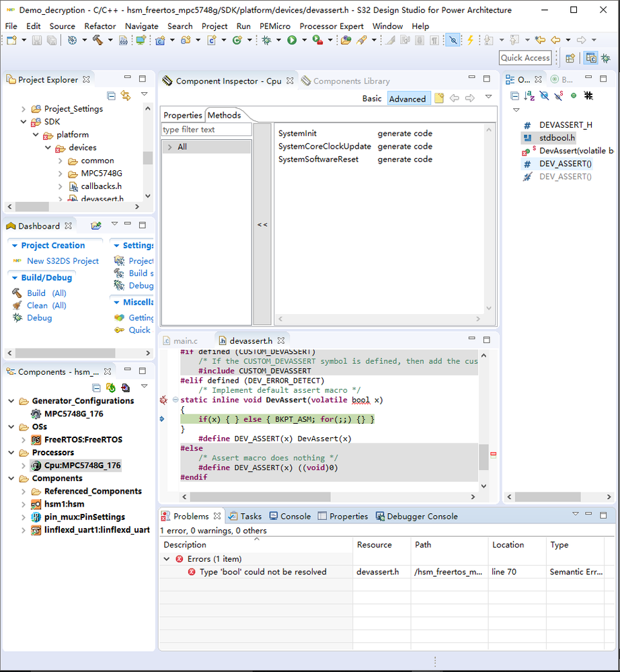Switch to the Debug perspective bug icon
This screenshot has width=620, height=672.
click(605, 59)
